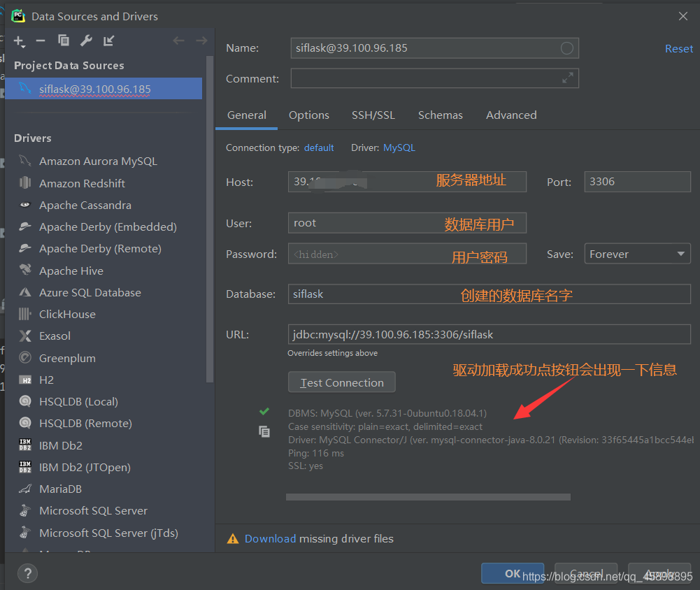Click the Cancel button
Viewport: 700px width, 590px height.
coord(586,573)
